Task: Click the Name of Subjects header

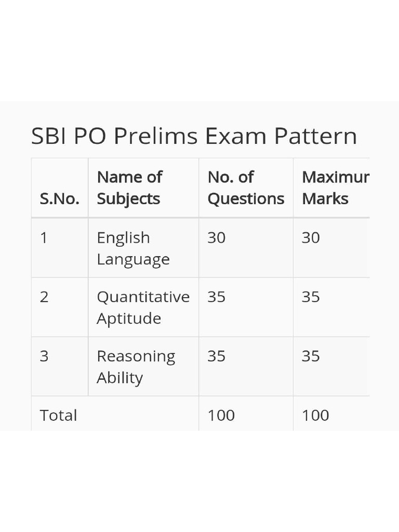Action: 129,188
